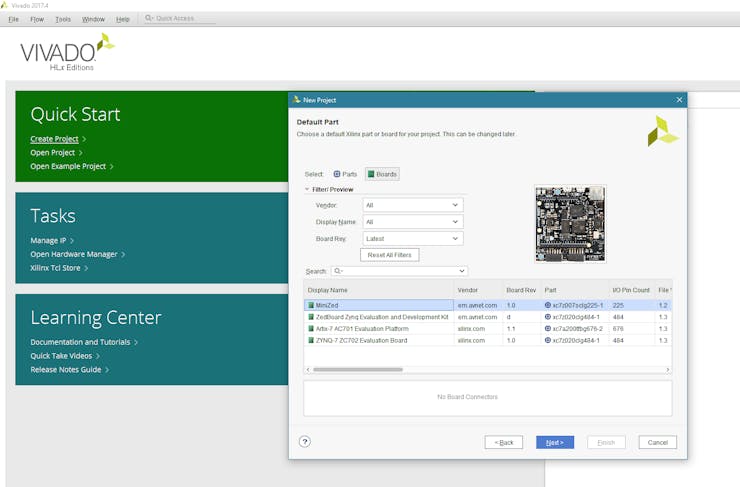The width and height of the screenshot is (740, 487).
Task: Open Quick Take Videos link
Action: 61,355
